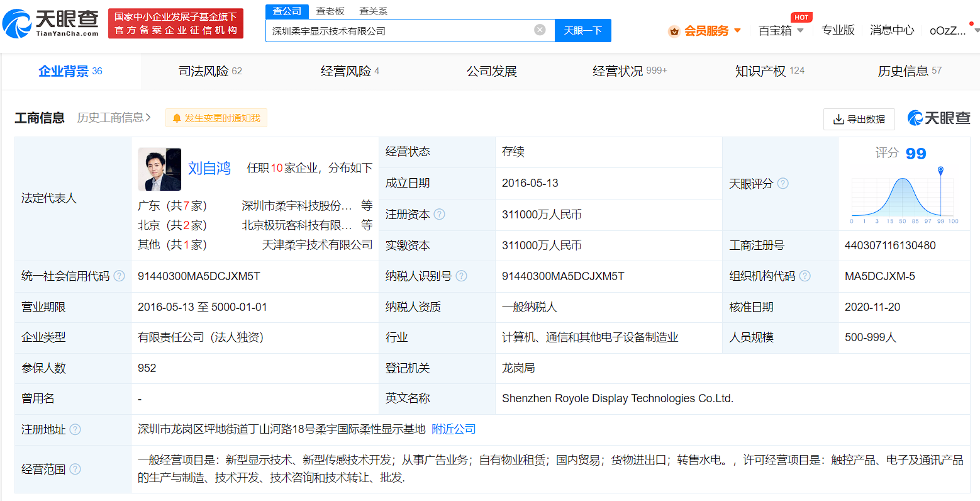Click the 天眼一下 search button
The width and height of the screenshot is (980, 501).
click(582, 30)
